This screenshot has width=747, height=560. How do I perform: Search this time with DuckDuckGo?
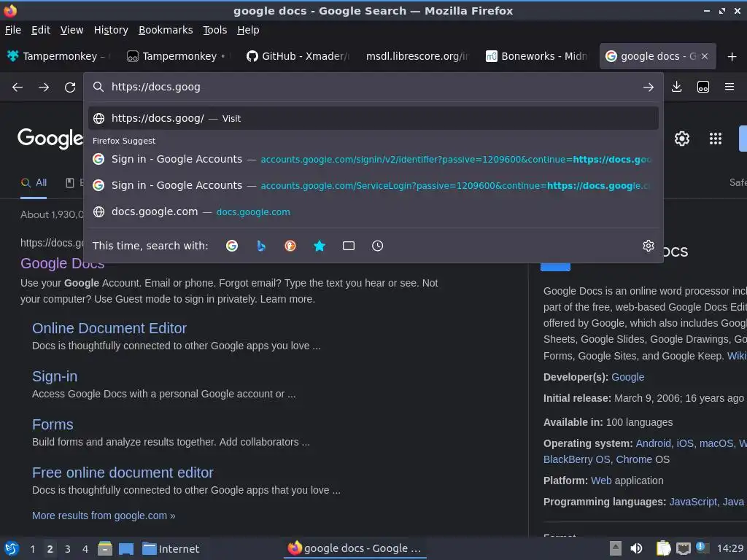tap(290, 246)
